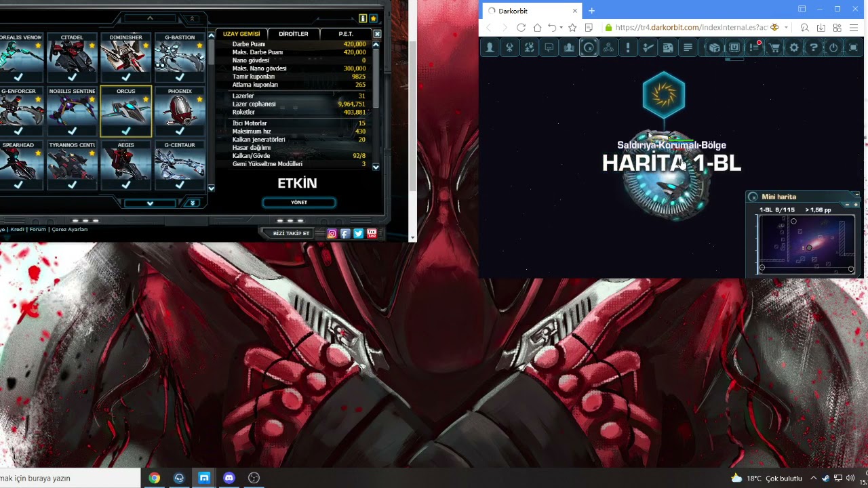
Task: Open the exclamation mark icon in game toolbar
Action: click(628, 47)
